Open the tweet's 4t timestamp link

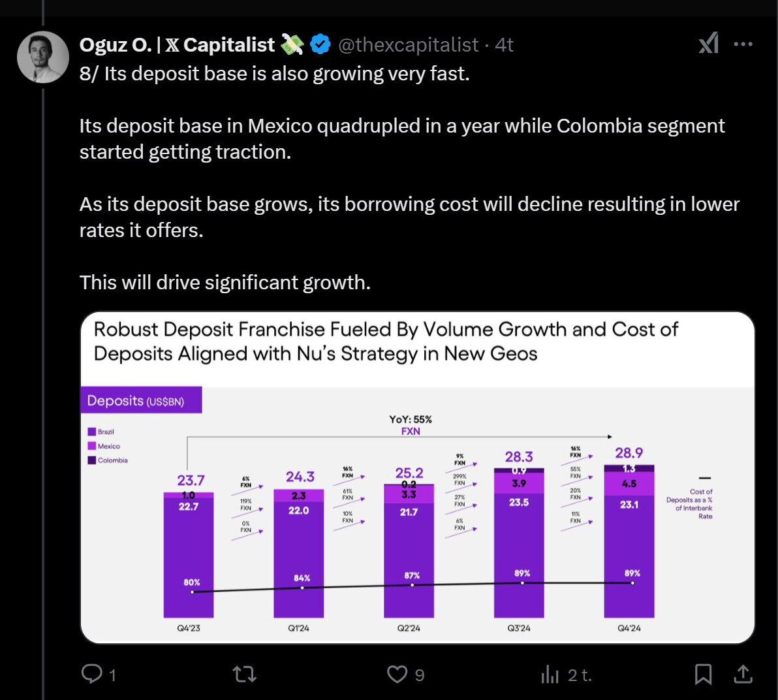point(505,44)
